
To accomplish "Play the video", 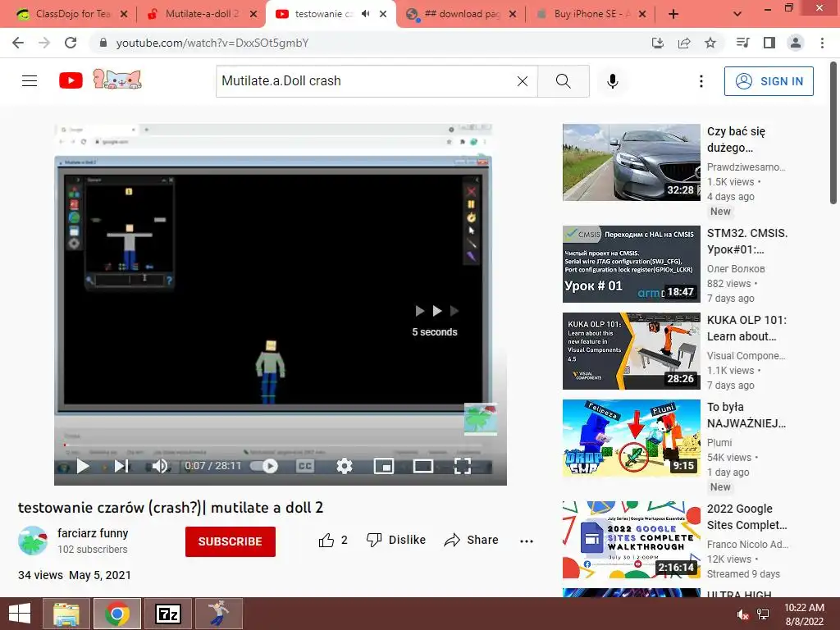I will [83, 466].
